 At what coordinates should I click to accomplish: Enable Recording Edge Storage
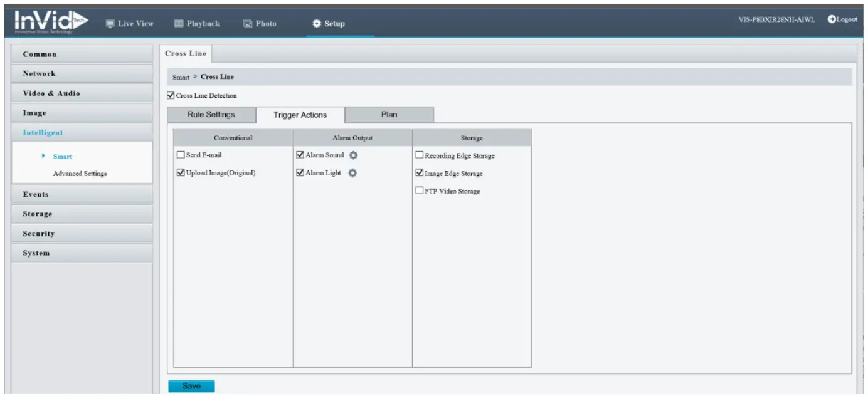420,155
